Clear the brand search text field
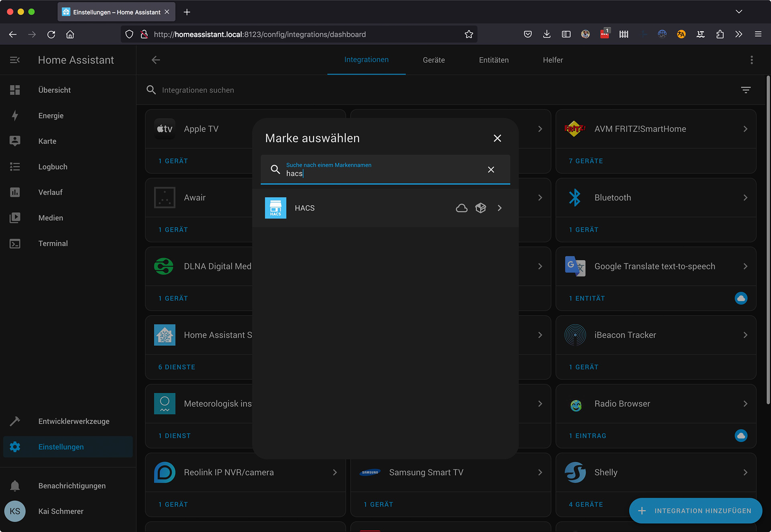Viewport: 771px width, 532px height. click(x=491, y=170)
